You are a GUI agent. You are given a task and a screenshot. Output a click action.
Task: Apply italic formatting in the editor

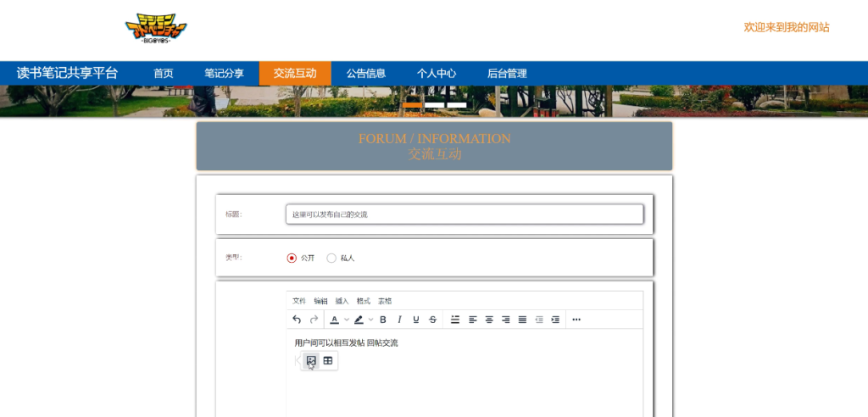(x=399, y=320)
